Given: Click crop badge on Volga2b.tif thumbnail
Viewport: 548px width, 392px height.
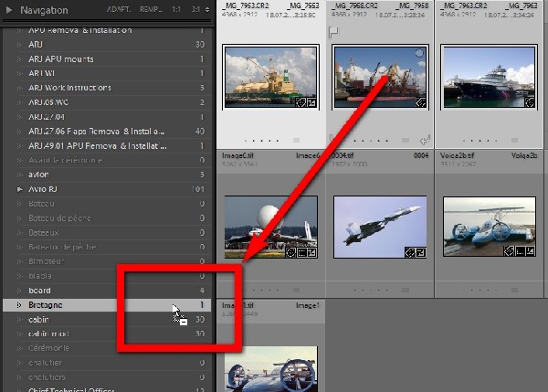Looking at the screenshot, I should pyautogui.click(x=520, y=251).
